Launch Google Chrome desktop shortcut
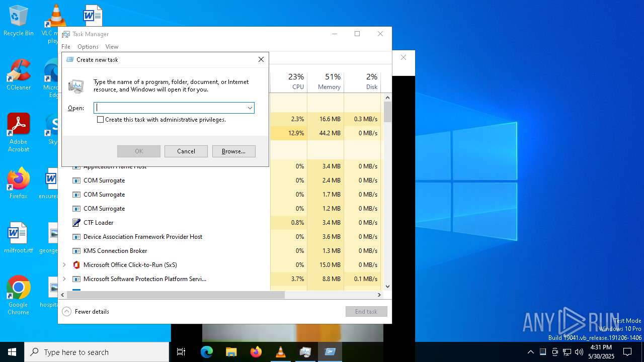 [18, 296]
